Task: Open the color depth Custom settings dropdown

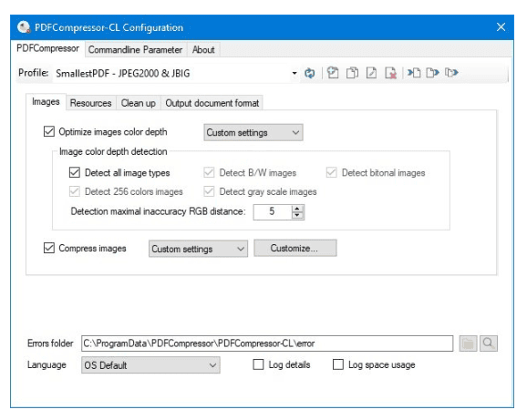Action: [x=253, y=132]
